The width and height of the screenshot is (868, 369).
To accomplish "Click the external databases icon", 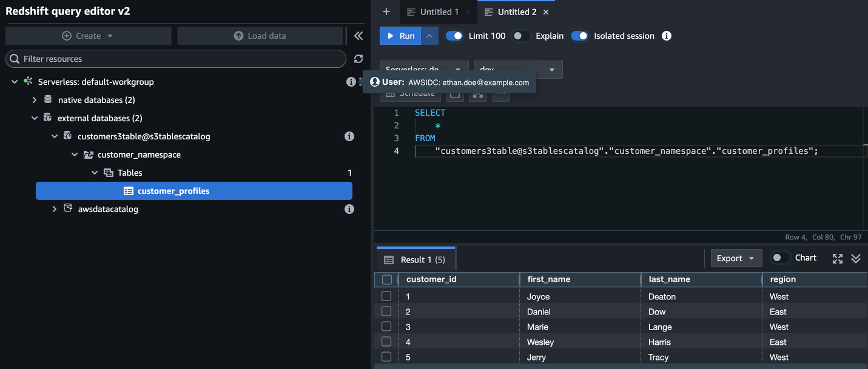I will [47, 118].
